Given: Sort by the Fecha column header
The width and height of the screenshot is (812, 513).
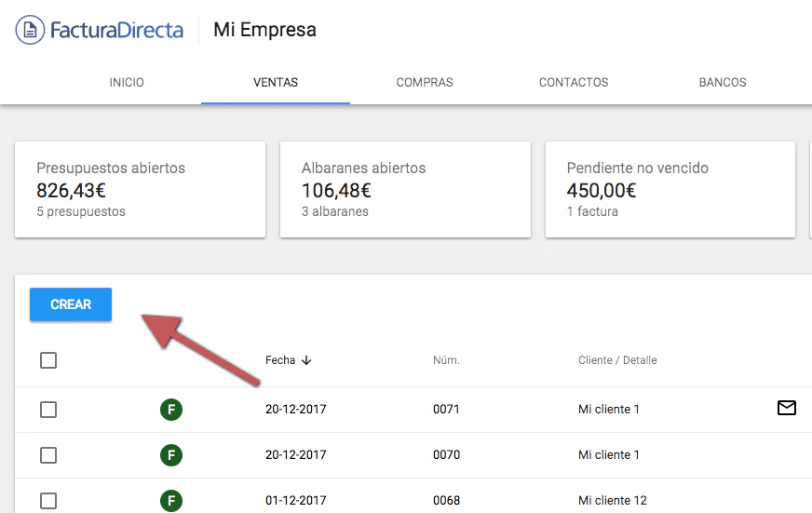Looking at the screenshot, I should pos(280,360).
